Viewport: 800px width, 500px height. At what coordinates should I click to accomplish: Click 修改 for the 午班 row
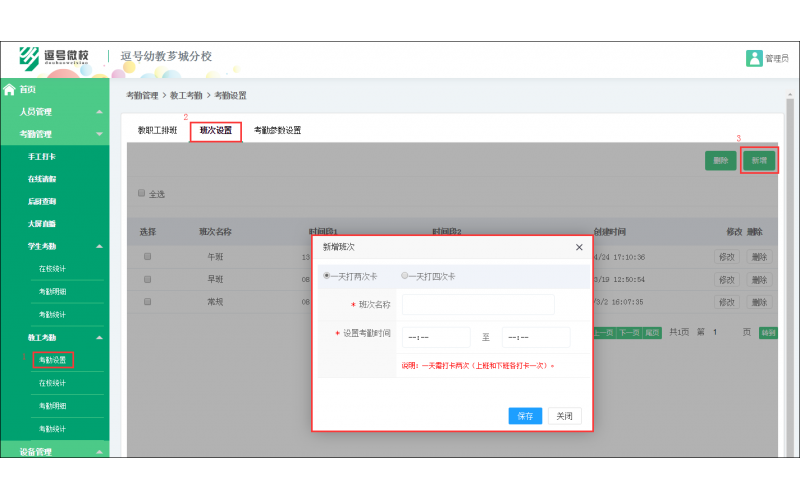point(727,257)
